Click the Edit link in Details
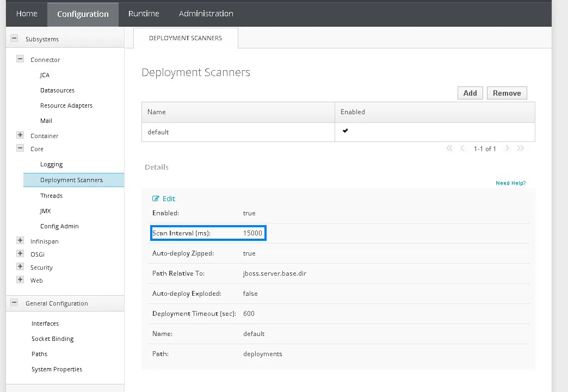The image size is (568, 392). [x=169, y=198]
